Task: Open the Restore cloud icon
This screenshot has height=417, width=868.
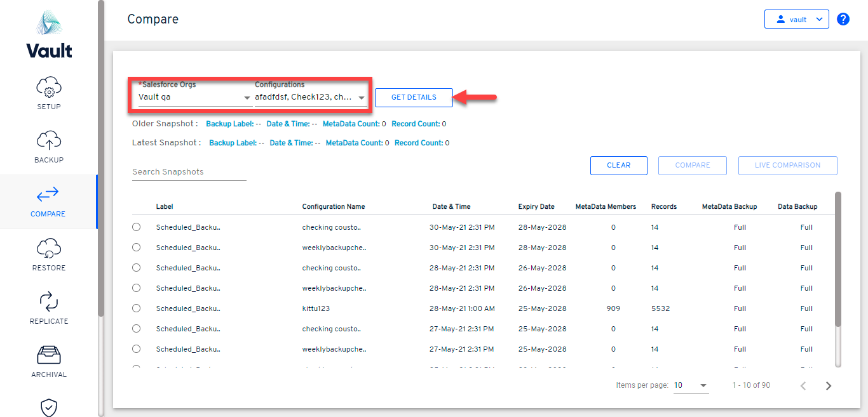Action: 49,248
